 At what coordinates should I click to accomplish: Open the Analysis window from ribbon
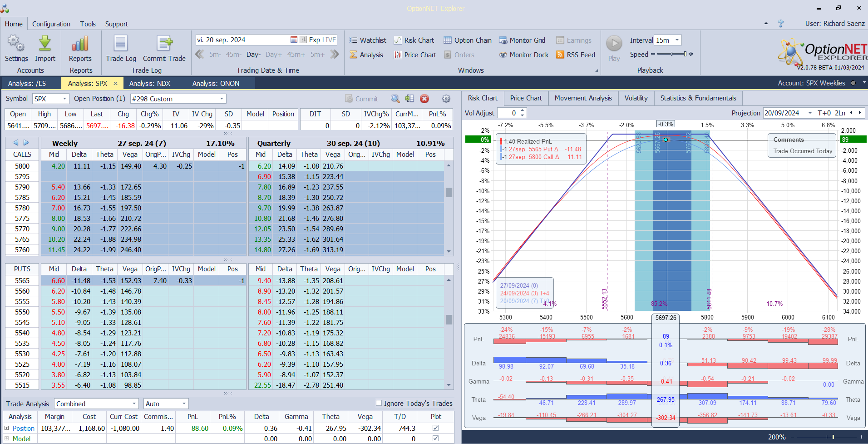pyautogui.click(x=366, y=55)
